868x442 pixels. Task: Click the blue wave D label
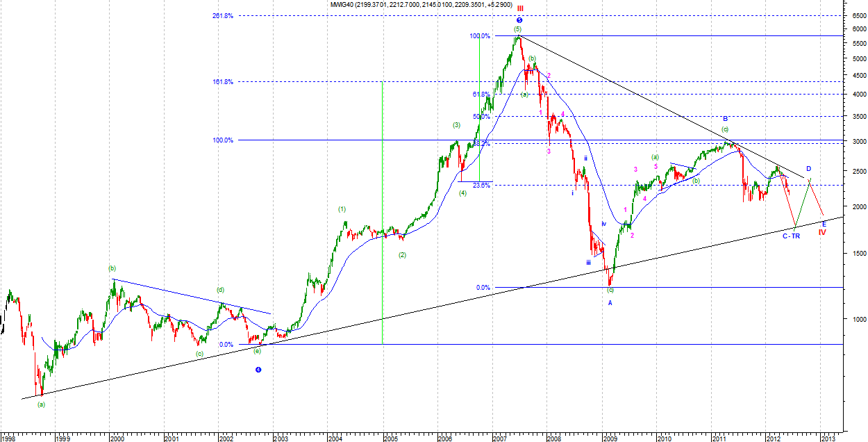808,169
